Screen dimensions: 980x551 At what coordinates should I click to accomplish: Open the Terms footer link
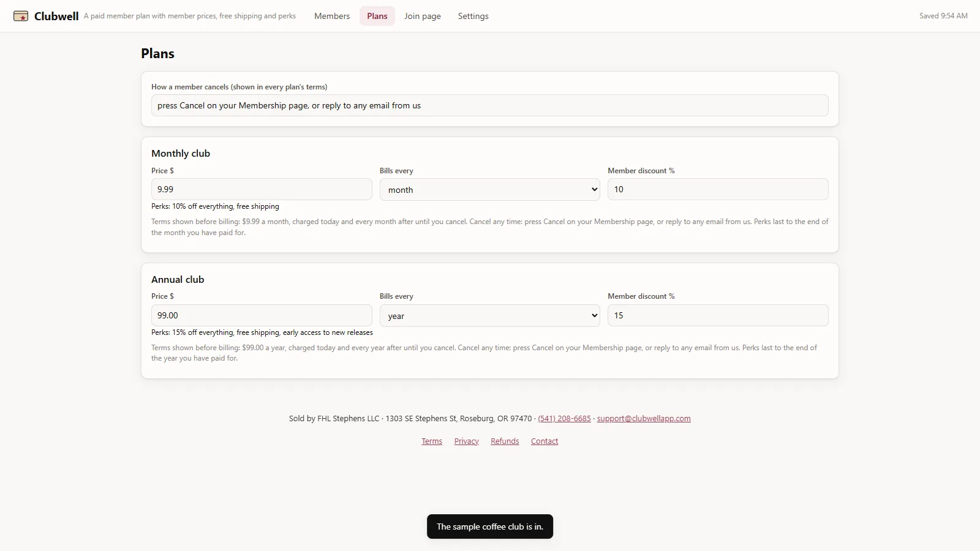432,441
